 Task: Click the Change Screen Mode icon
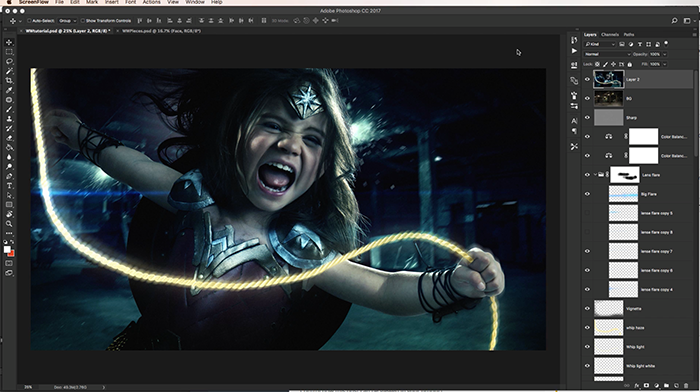point(9,273)
